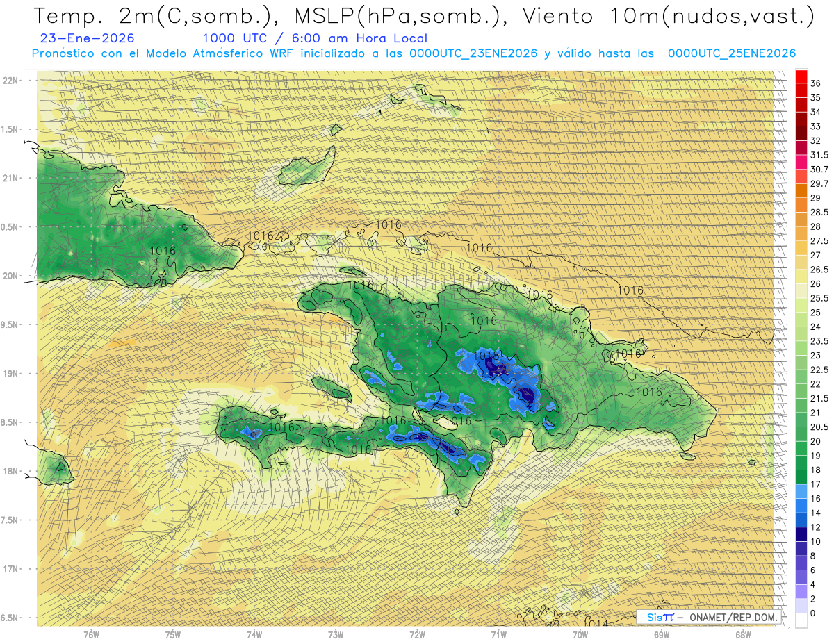This screenshot has width=834, height=644.
Task: Click the longitude axis label "76W"
Action: [91, 635]
